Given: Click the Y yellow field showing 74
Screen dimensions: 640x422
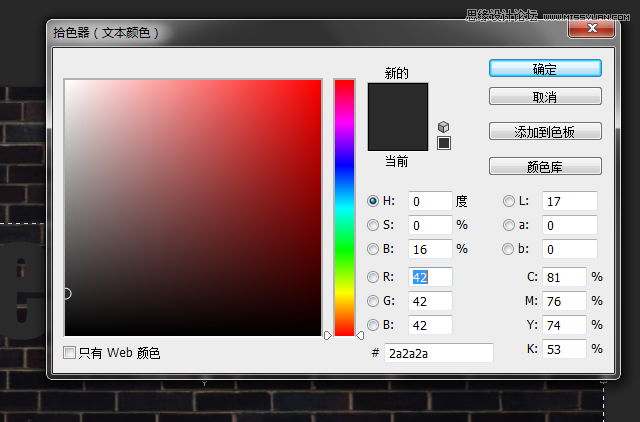Looking at the screenshot, I should coord(564,325).
